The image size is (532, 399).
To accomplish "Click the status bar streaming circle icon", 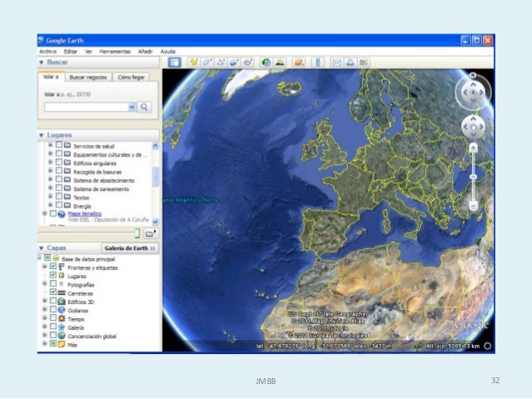I will coord(487,347).
